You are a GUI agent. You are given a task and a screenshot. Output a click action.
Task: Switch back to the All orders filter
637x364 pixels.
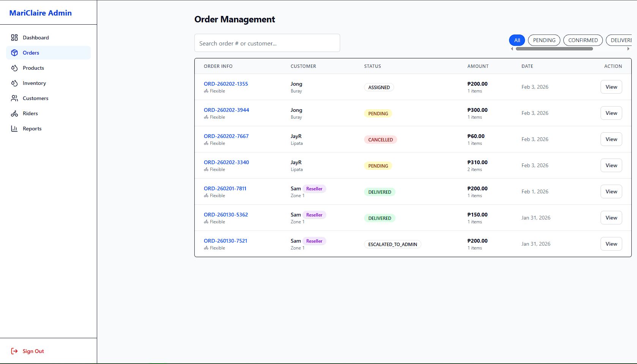pos(517,40)
